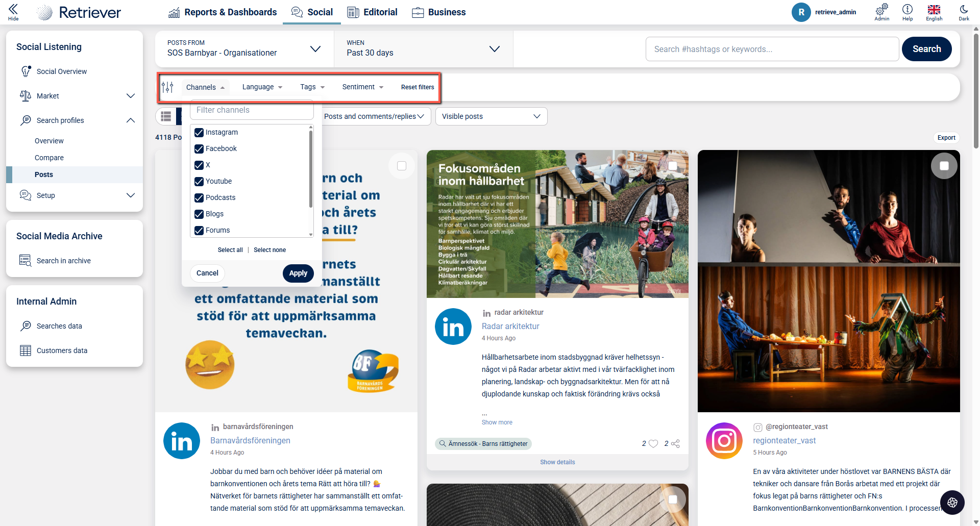980x526 pixels.
Task: Uncheck the Podcasts channel checkbox
Action: click(x=199, y=198)
